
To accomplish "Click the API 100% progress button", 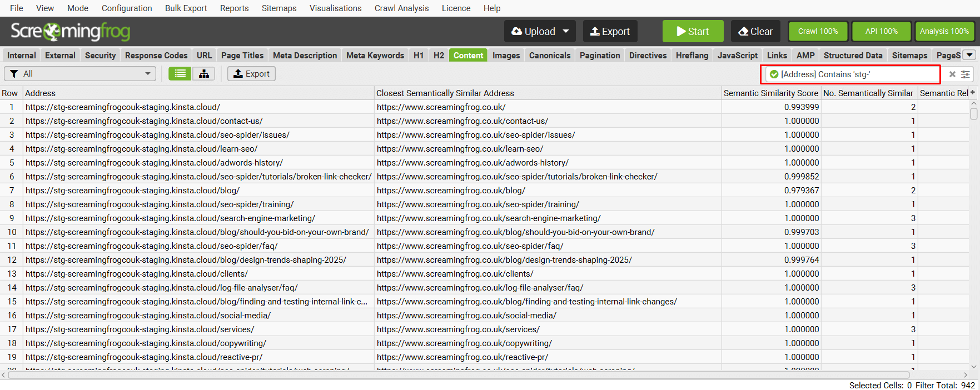I will [881, 31].
